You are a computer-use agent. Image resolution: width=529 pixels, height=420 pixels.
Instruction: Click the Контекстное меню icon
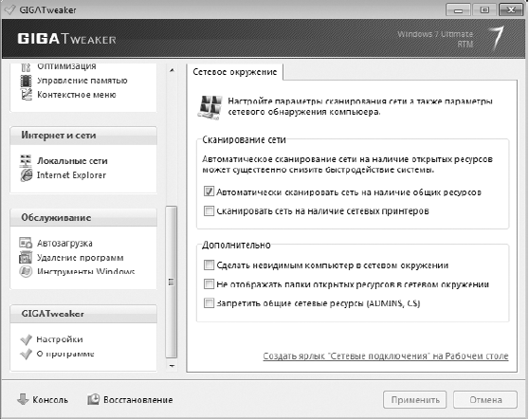tap(27, 95)
